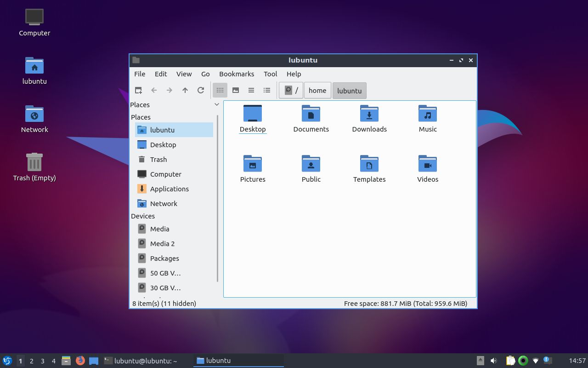Open Applications from the sidebar
This screenshot has height=368, width=588.
pos(174,189)
